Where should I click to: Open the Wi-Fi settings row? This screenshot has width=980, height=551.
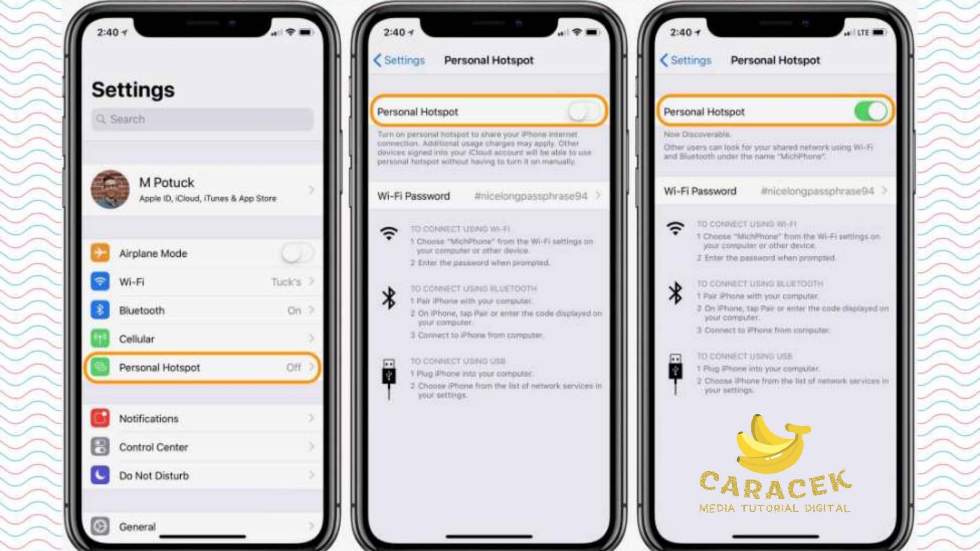[x=202, y=282]
